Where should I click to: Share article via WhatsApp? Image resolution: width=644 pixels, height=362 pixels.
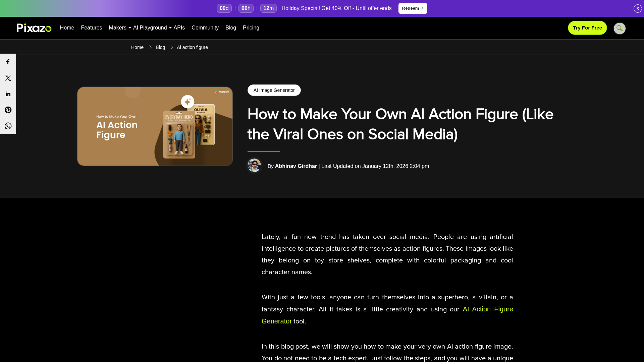tap(8, 126)
